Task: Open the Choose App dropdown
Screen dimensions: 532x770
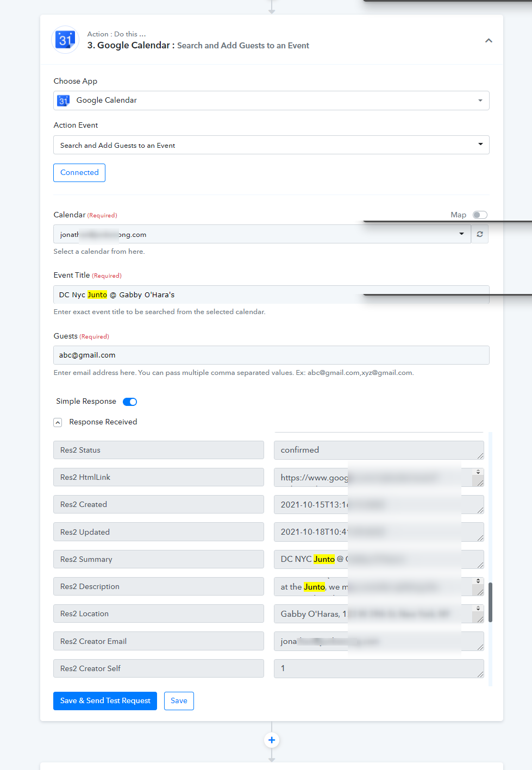Action: coord(271,101)
